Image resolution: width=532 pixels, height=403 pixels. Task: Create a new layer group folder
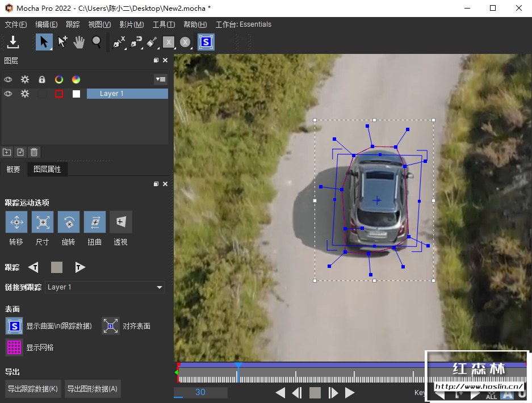click(x=7, y=152)
